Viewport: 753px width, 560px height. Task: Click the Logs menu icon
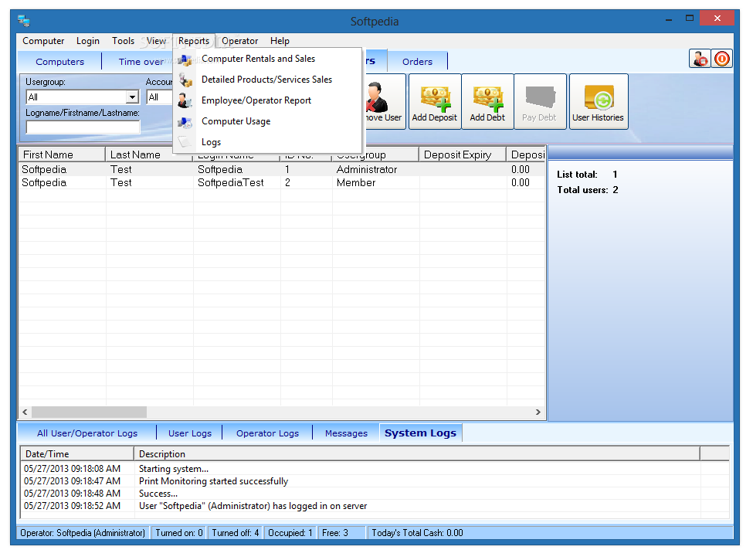(185, 142)
